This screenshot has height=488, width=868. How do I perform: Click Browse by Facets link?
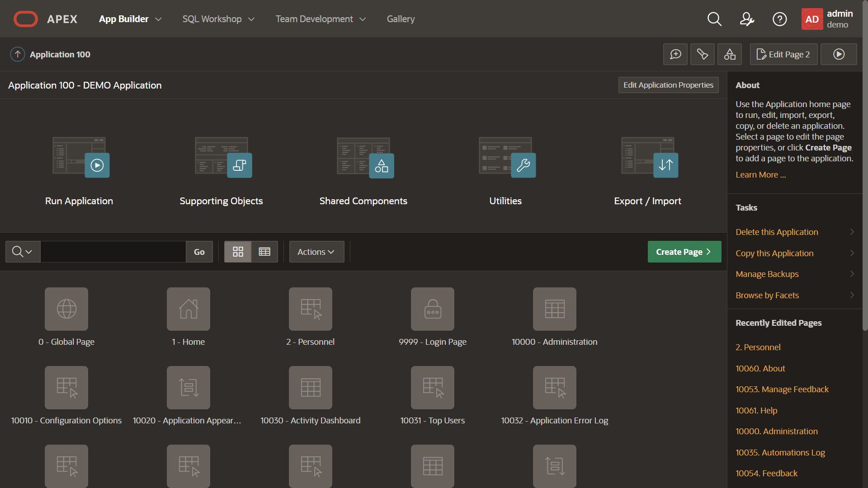tap(767, 295)
